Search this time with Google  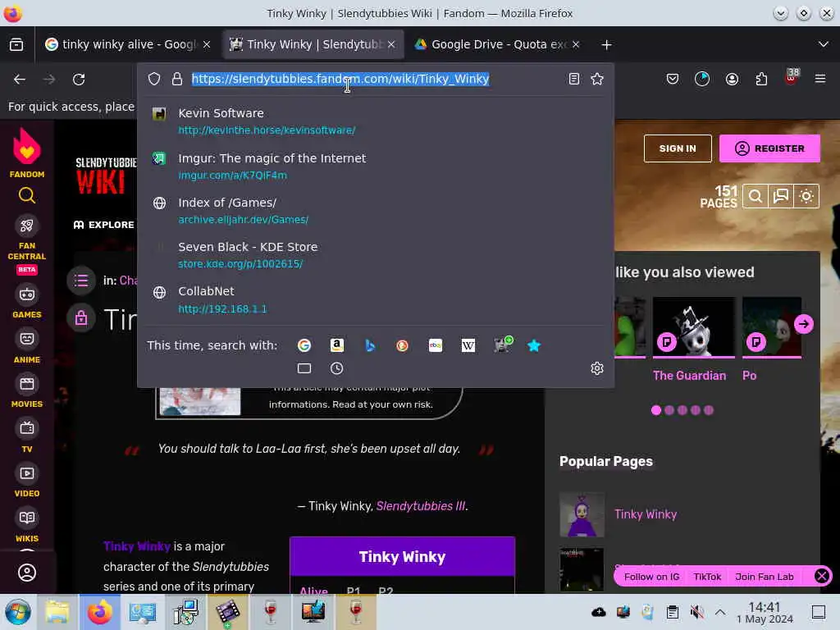click(x=304, y=345)
